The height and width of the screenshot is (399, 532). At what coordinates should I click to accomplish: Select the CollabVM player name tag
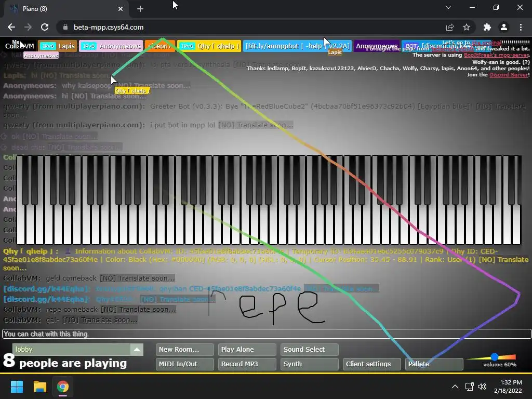[20, 46]
